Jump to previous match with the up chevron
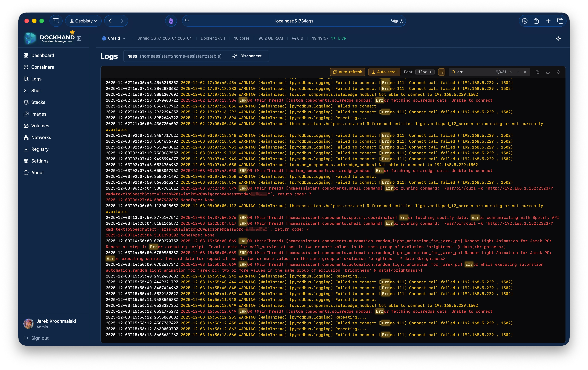The image size is (588, 370). click(511, 72)
